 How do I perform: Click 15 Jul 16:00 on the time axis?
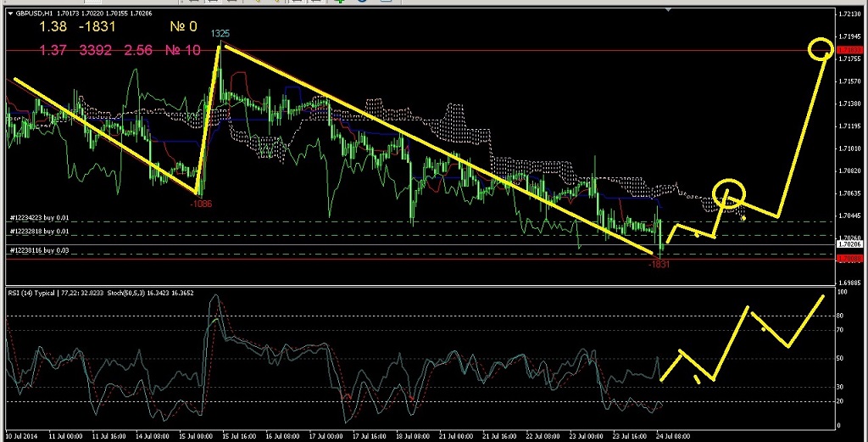click(237, 435)
